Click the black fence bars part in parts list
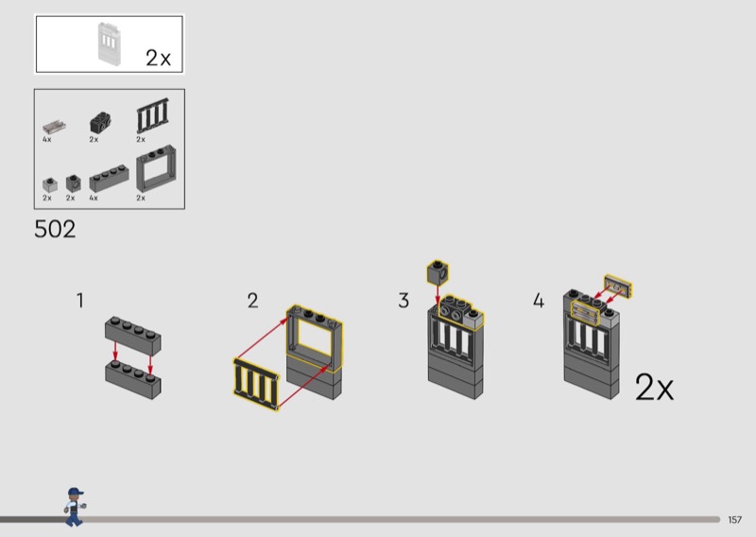The height and width of the screenshot is (537, 756). pos(153,115)
